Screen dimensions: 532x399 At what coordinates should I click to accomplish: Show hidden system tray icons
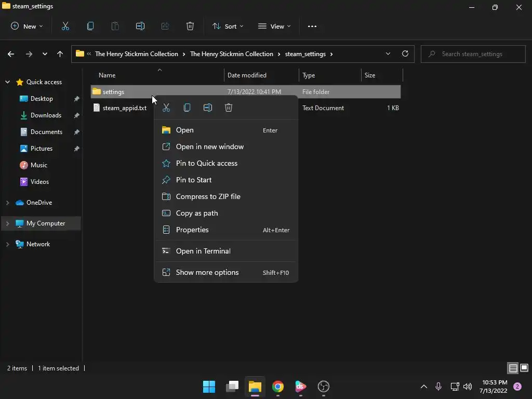pos(424,387)
